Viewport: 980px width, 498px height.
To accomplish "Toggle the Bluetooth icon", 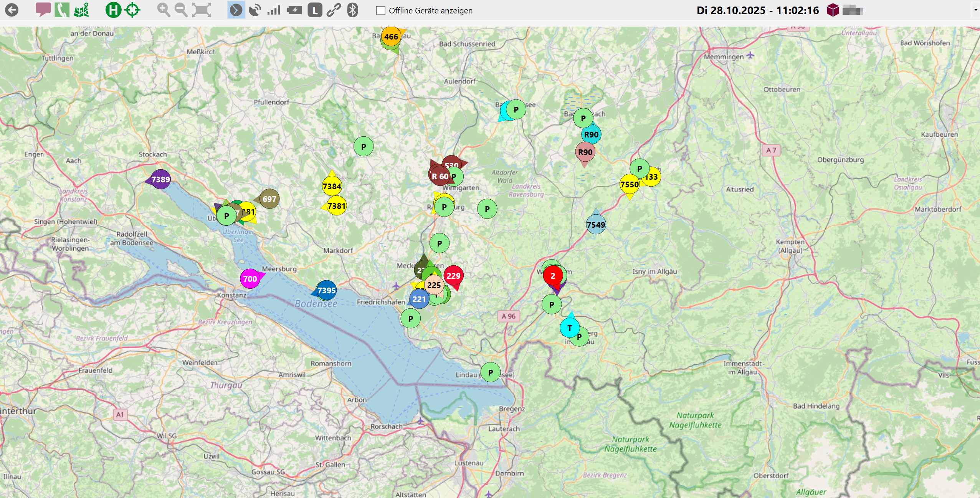I will (x=352, y=10).
